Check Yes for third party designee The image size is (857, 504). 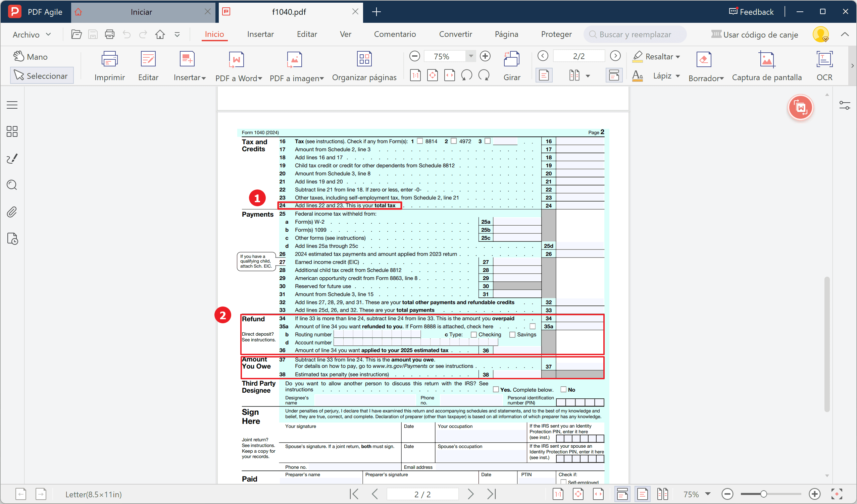click(496, 389)
